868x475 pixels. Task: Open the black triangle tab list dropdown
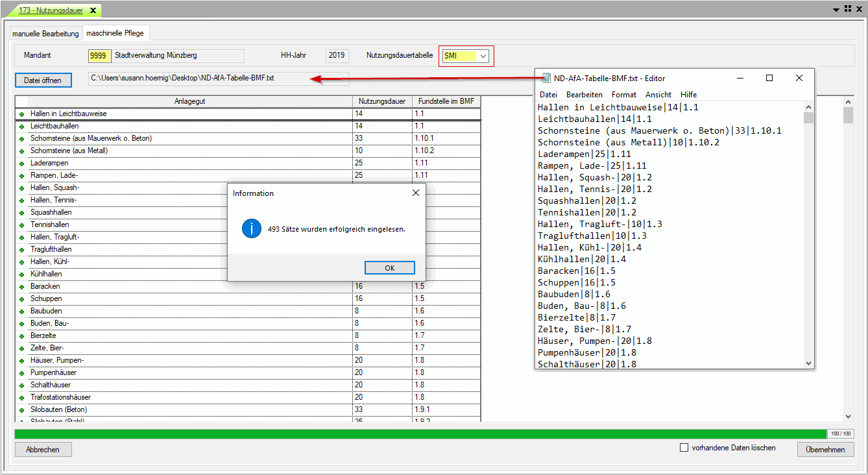pos(836,10)
